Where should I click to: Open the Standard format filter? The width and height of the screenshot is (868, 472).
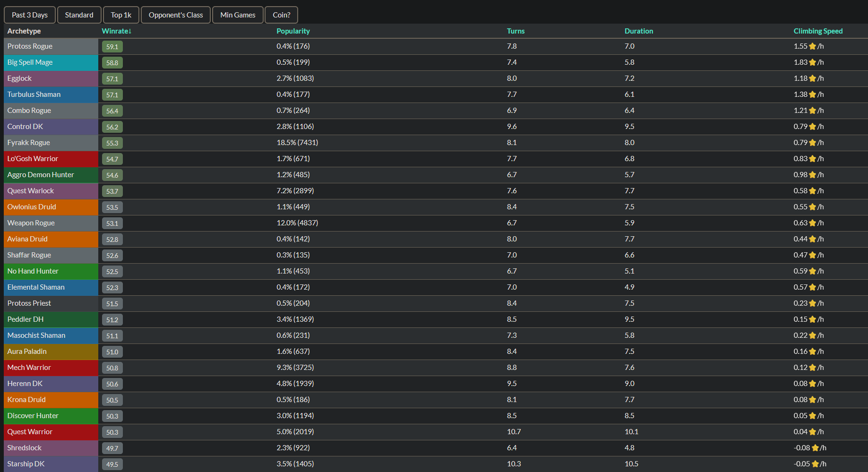coord(79,15)
